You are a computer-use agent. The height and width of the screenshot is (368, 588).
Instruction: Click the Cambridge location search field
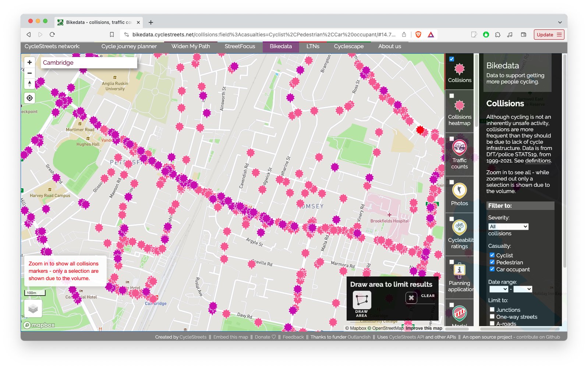88,62
